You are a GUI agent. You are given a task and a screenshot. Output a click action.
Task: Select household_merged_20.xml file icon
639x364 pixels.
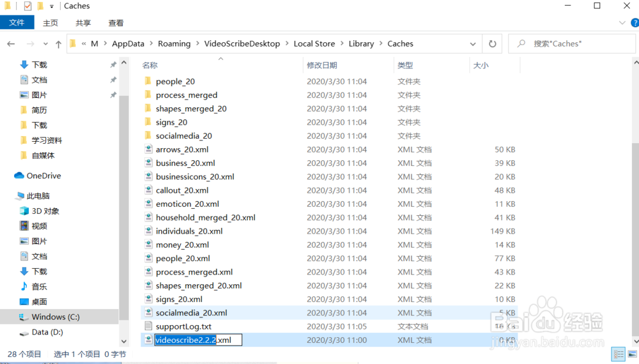coord(148,217)
